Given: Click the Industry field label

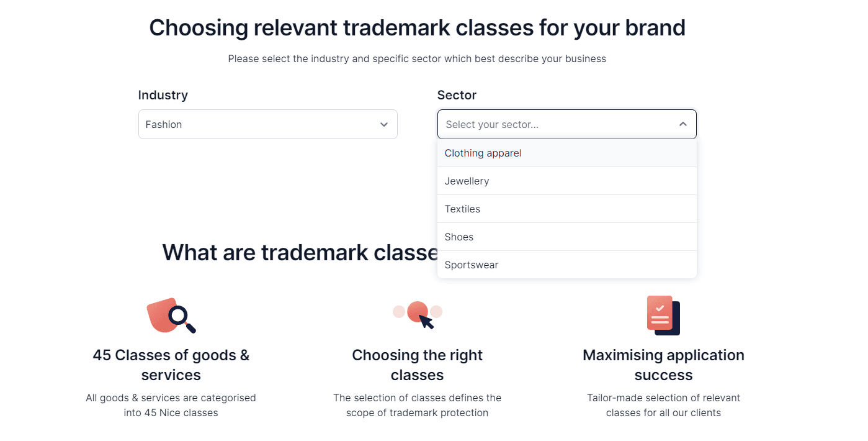Looking at the screenshot, I should point(163,95).
